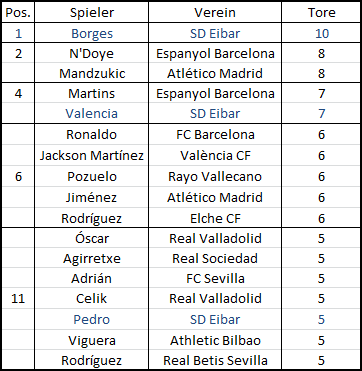Select the Pedro player cell

coord(92,319)
